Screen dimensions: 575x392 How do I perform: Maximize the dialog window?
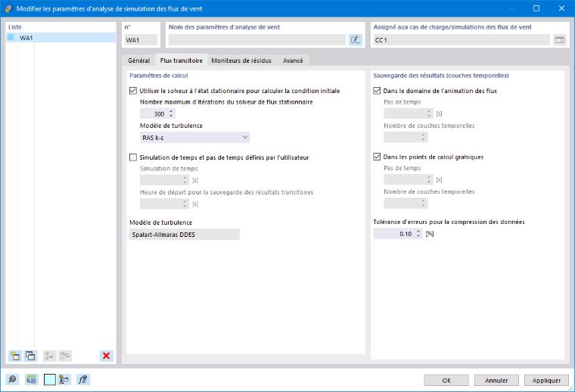click(x=536, y=8)
